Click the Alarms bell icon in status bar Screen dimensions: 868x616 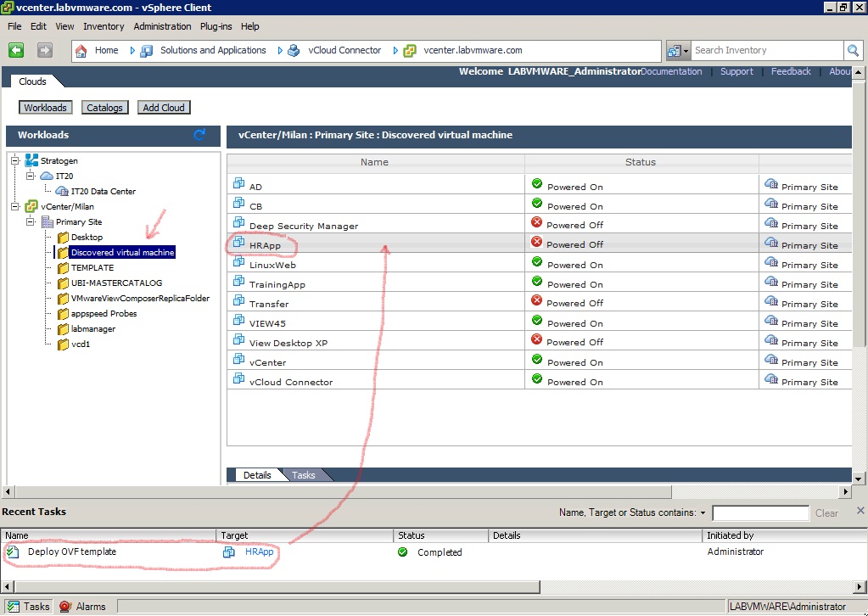(65, 607)
